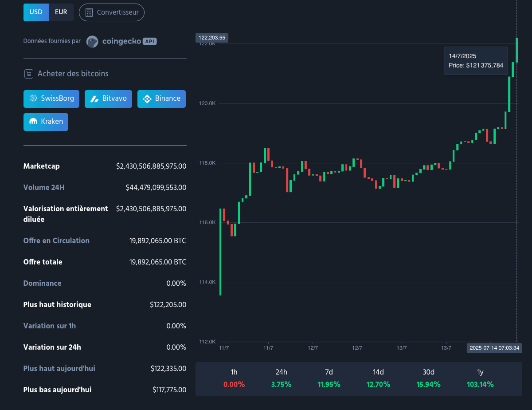The height and width of the screenshot is (410, 532).
Task: Click the SwissBorg logo icon
Action: (33, 99)
